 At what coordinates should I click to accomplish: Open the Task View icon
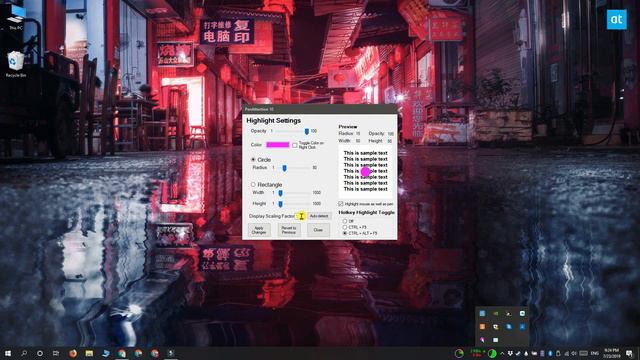pos(56,353)
